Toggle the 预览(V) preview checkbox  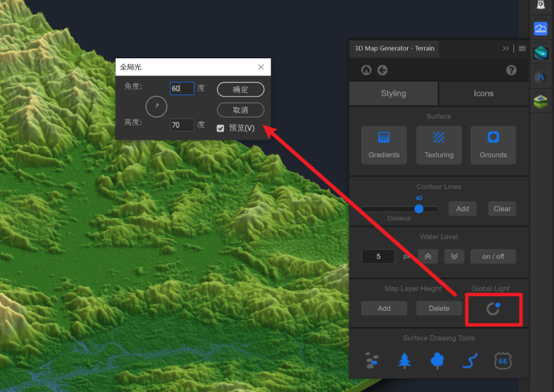(220, 128)
